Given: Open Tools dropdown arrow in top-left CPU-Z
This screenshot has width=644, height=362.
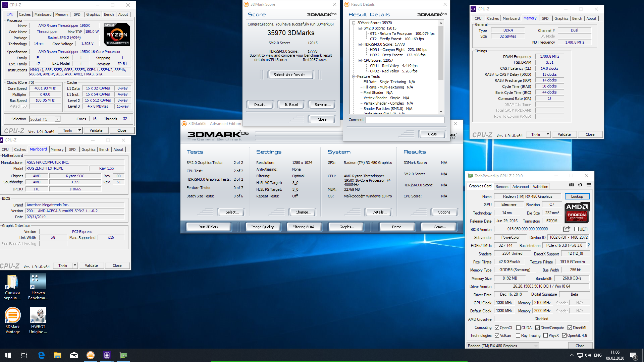Looking at the screenshot, I should [79, 130].
